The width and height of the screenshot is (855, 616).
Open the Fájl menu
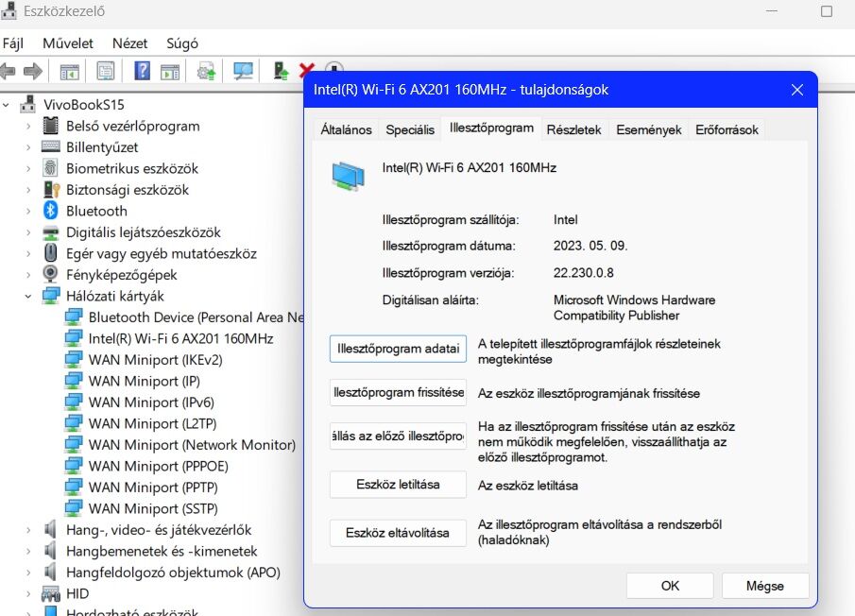13,43
